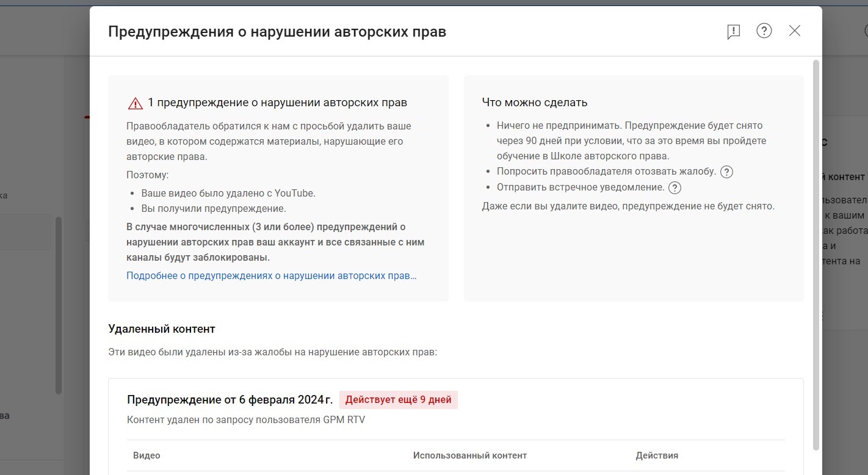
Task: Click the 'Использованный контент' column header
Action: click(470, 455)
